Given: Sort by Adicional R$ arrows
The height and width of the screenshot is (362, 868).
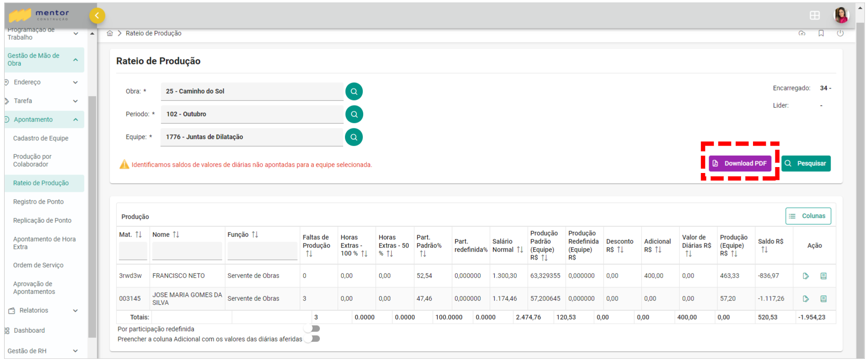Looking at the screenshot, I should (x=658, y=249).
